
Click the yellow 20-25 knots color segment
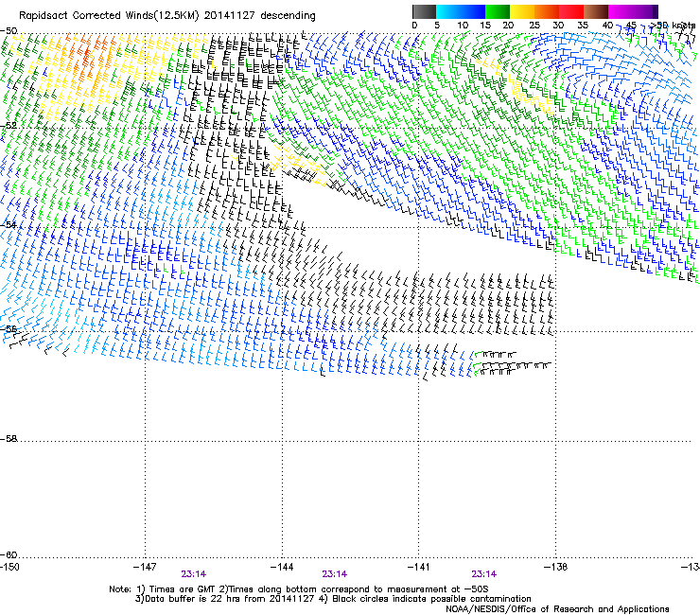[x=522, y=11]
